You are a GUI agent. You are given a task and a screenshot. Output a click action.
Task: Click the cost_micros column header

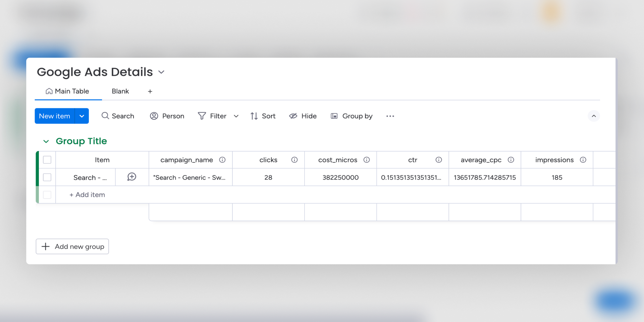340,160
